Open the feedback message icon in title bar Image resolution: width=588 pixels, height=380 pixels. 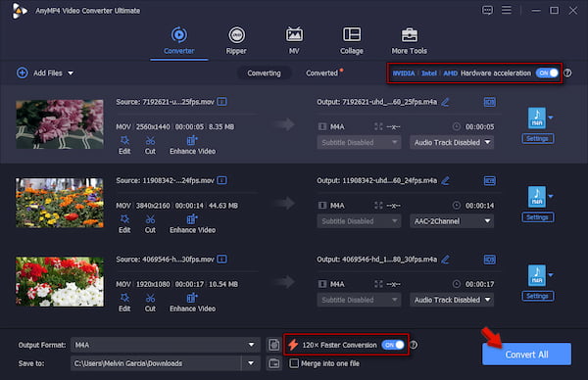(487, 10)
